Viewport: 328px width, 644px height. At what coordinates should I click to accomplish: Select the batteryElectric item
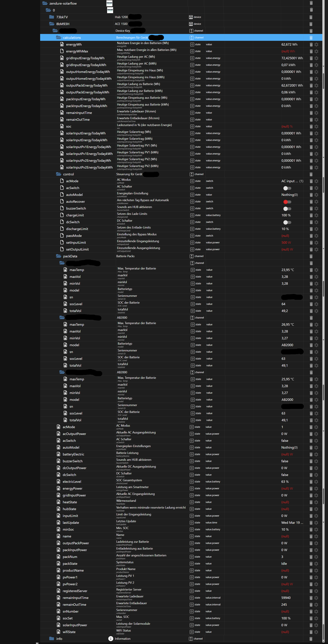73,454
